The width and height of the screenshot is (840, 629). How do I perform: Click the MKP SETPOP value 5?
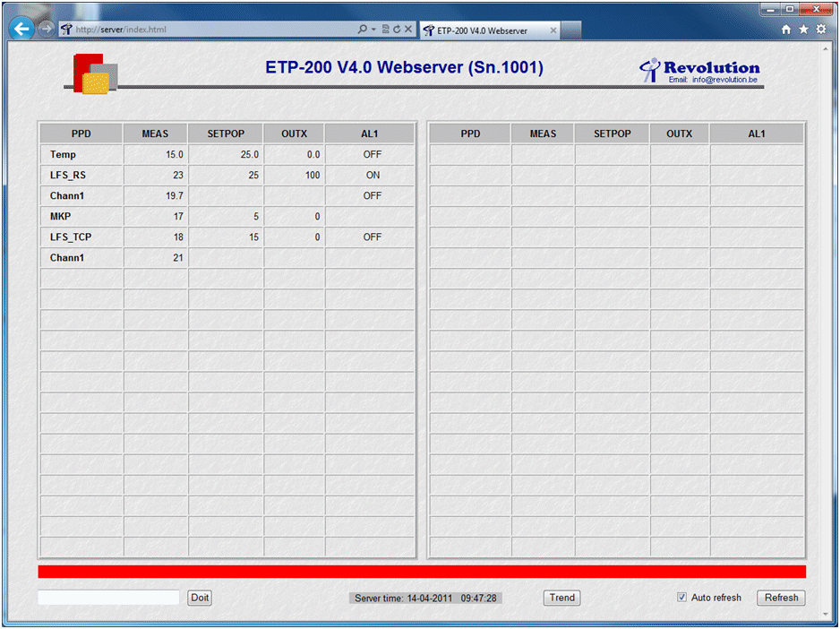[256, 216]
